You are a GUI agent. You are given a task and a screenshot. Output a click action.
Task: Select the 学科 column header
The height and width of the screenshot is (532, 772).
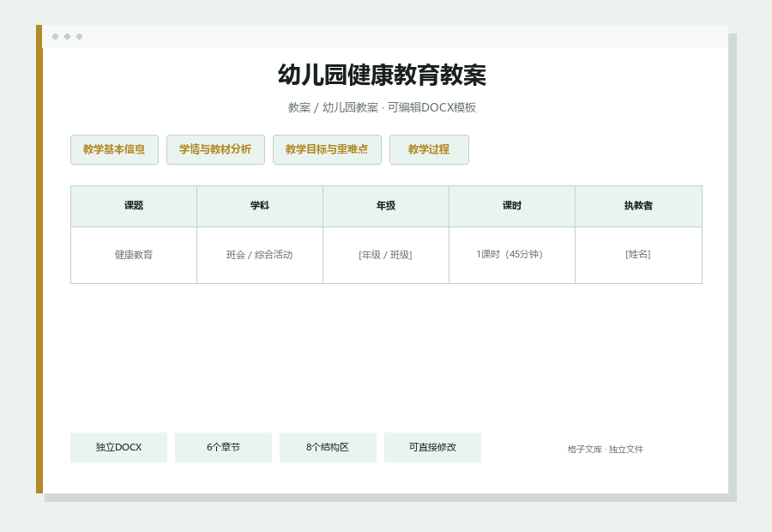(x=259, y=206)
